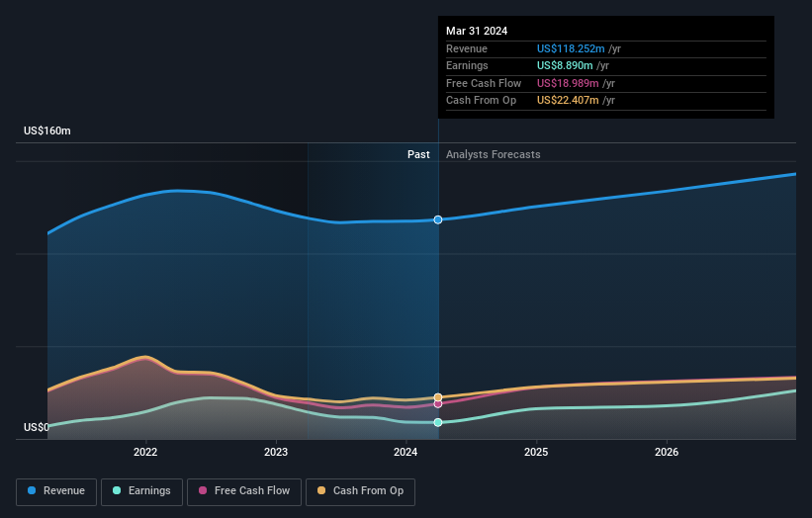Click the 2026 x-axis label
Image resolution: width=812 pixels, height=518 pixels.
tap(667, 452)
